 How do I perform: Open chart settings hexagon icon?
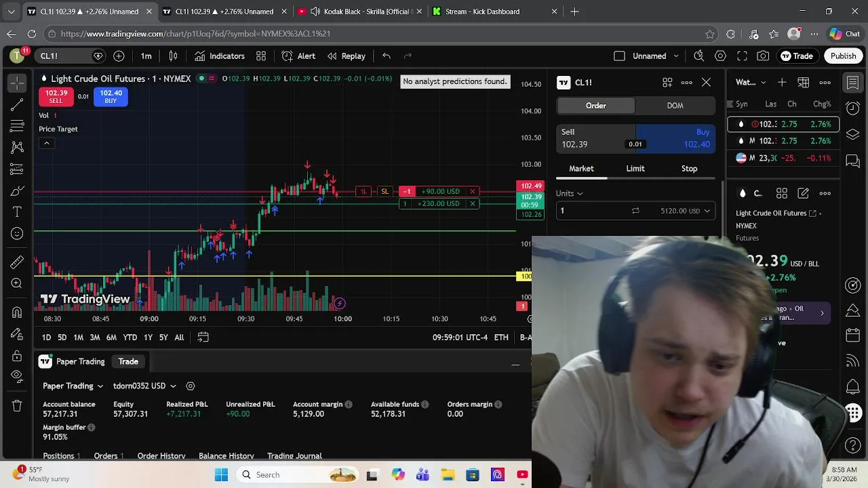[x=721, y=56]
